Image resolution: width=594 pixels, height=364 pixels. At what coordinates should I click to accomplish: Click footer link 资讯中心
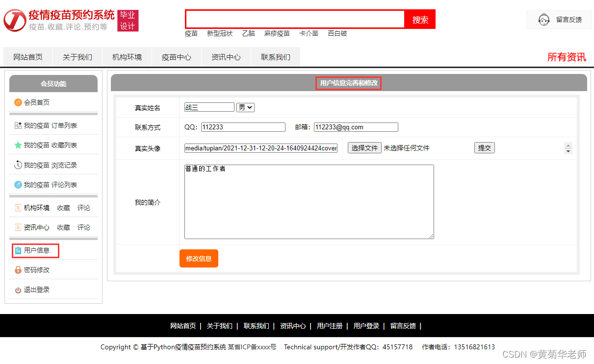tap(293, 326)
